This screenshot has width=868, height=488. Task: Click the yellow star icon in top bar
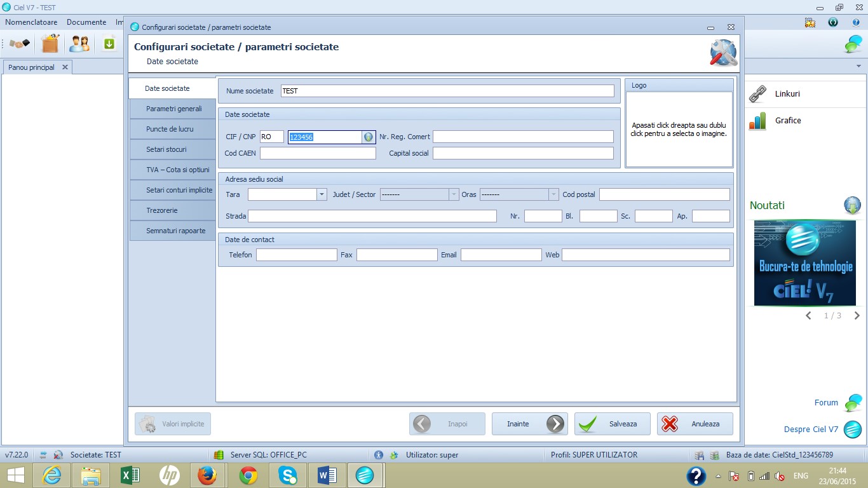pyautogui.click(x=810, y=22)
